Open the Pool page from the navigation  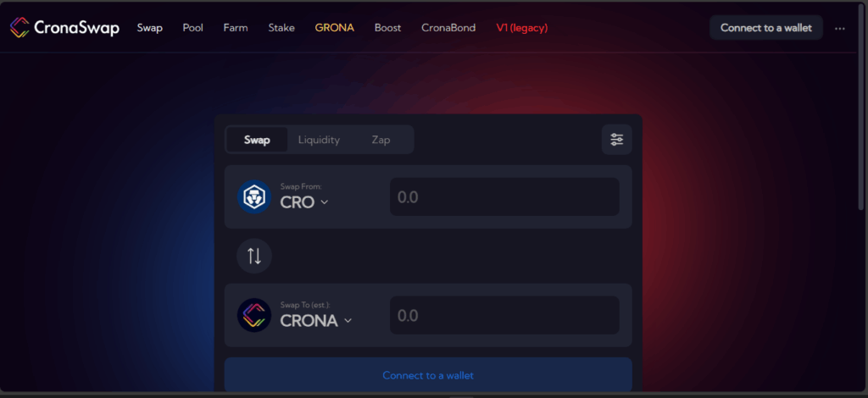pyautogui.click(x=192, y=28)
